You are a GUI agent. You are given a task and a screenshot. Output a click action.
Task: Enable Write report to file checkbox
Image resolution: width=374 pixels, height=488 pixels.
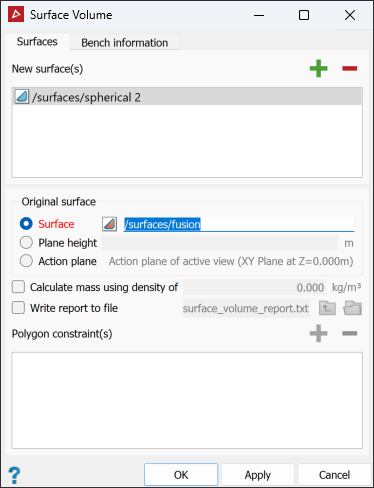[18, 307]
